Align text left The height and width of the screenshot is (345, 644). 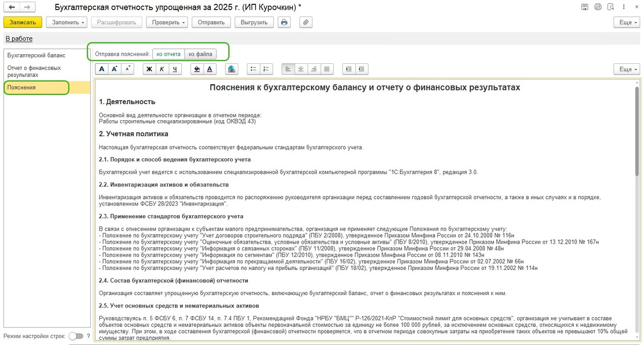[x=288, y=69]
